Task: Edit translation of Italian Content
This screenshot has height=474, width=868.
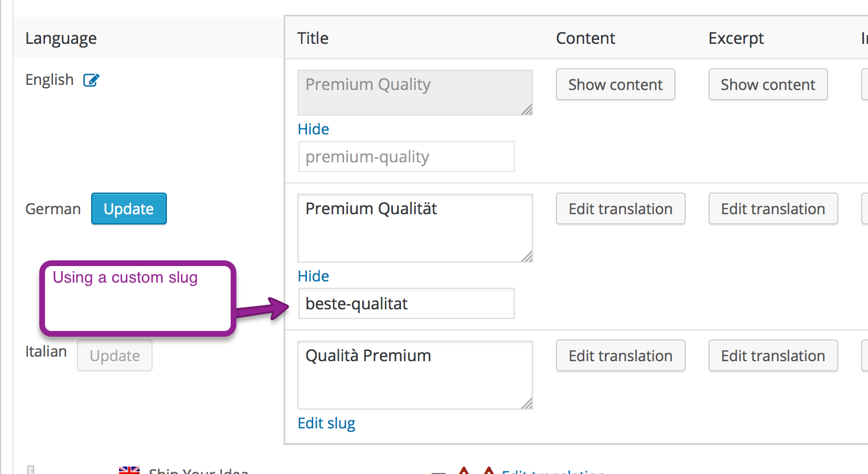Action: tap(620, 356)
